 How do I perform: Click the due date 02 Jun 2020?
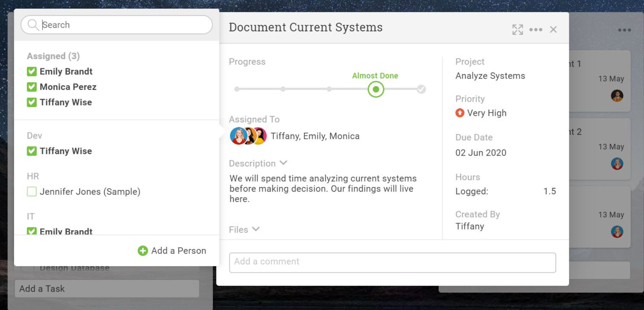pyautogui.click(x=481, y=153)
